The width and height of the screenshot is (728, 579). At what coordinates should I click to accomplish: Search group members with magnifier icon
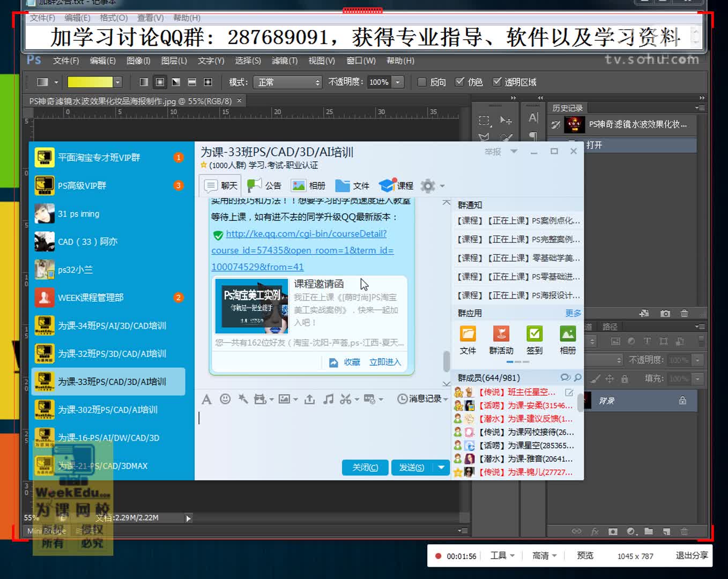(x=577, y=377)
